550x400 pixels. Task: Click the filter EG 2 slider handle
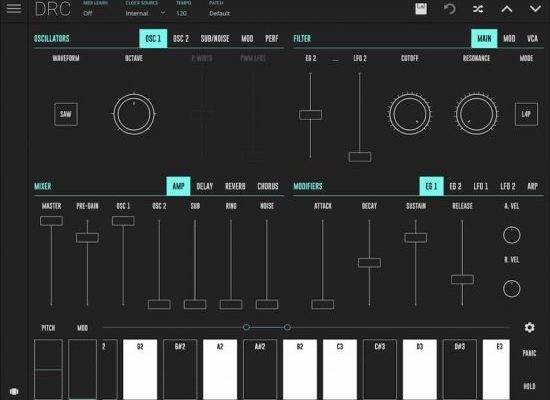[310, 115]
